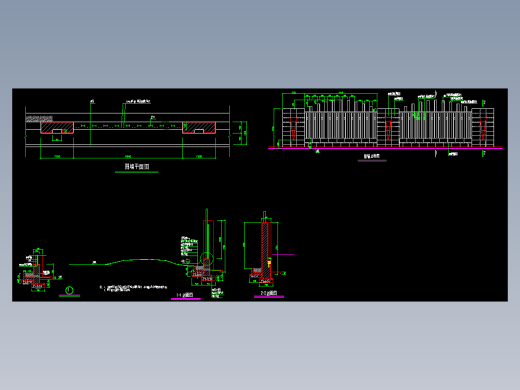Viewport: 520px width, 390px height.
Task: Select the left hatched pier in plan view
Action: tap(57, 128)
